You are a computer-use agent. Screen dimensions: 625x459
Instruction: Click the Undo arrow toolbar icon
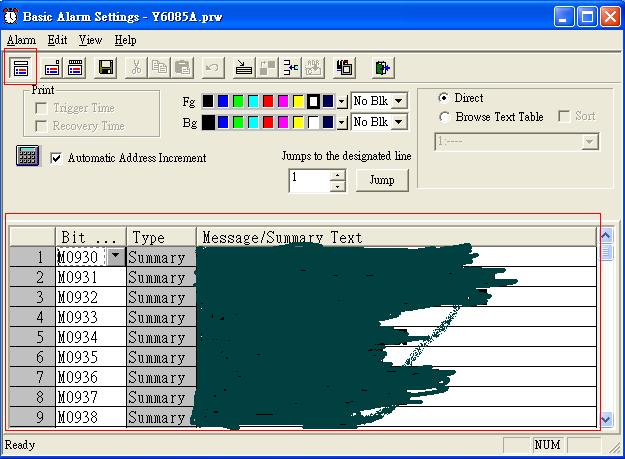click(212, 67)
